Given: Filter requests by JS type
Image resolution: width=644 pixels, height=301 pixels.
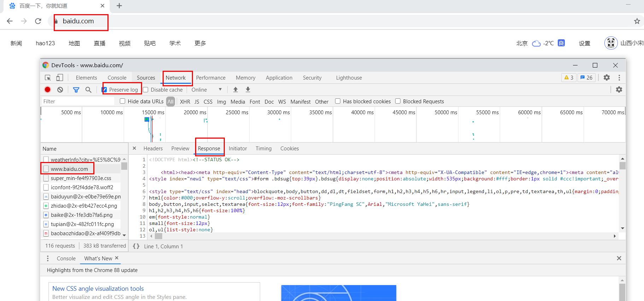Looking at the screenshot, I should [197, 102].
